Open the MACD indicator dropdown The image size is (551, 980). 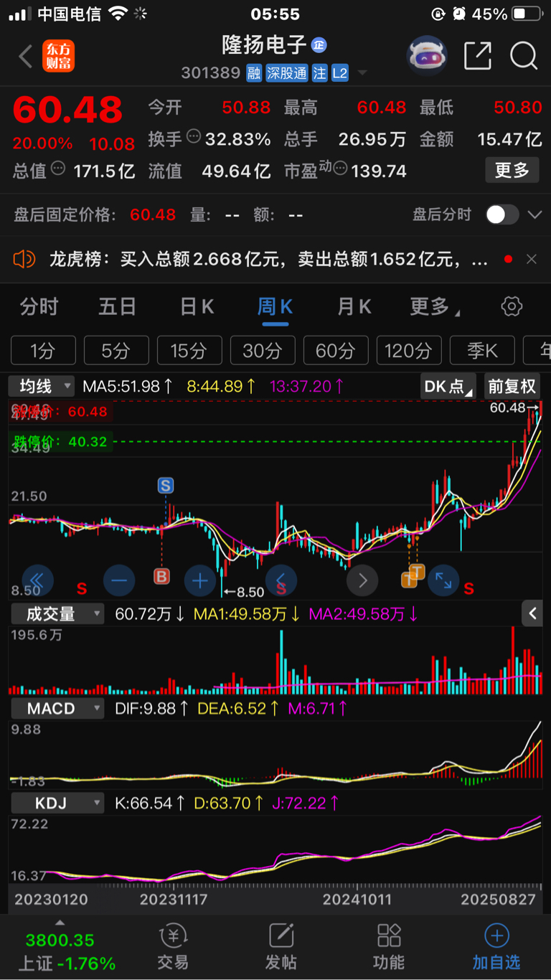[x=57, y=709]
